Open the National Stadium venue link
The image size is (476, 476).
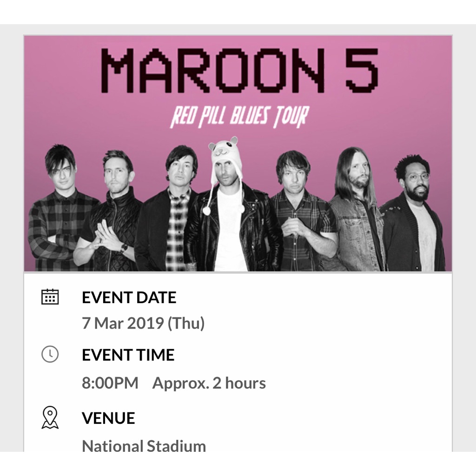click(x=144, y=446)
